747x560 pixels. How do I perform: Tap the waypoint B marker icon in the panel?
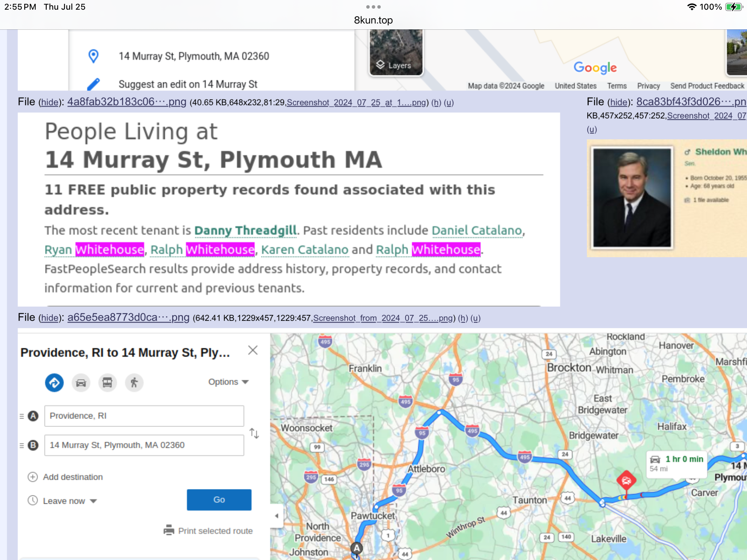tap(33, 445)
